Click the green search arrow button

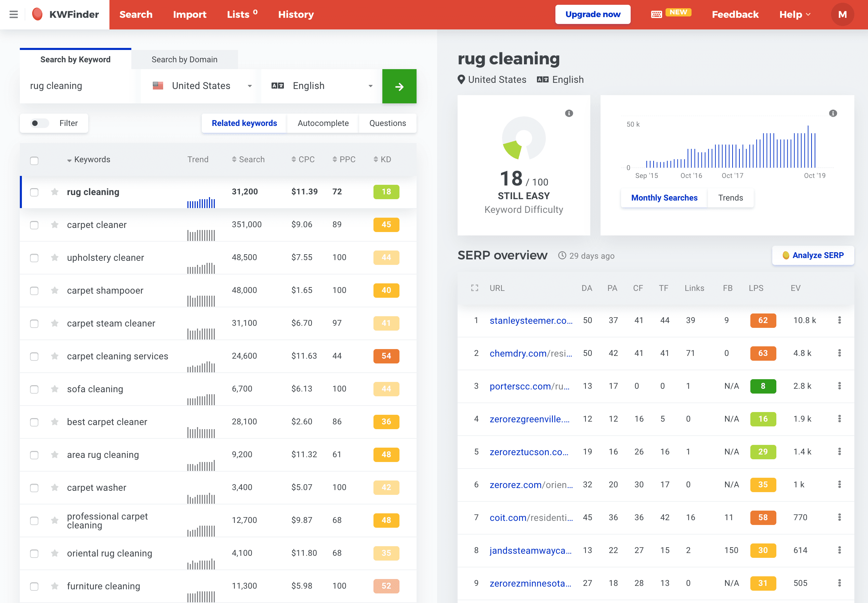click(x=399, y=86)
